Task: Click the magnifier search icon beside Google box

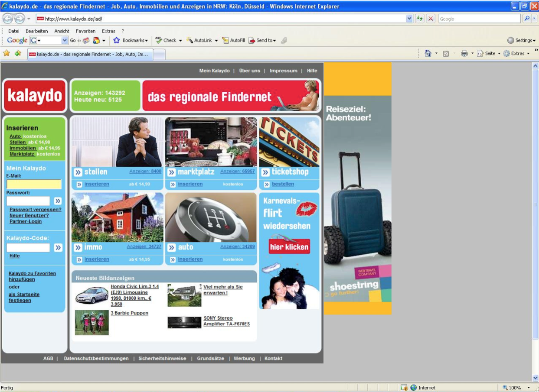Action: [527, 19]
